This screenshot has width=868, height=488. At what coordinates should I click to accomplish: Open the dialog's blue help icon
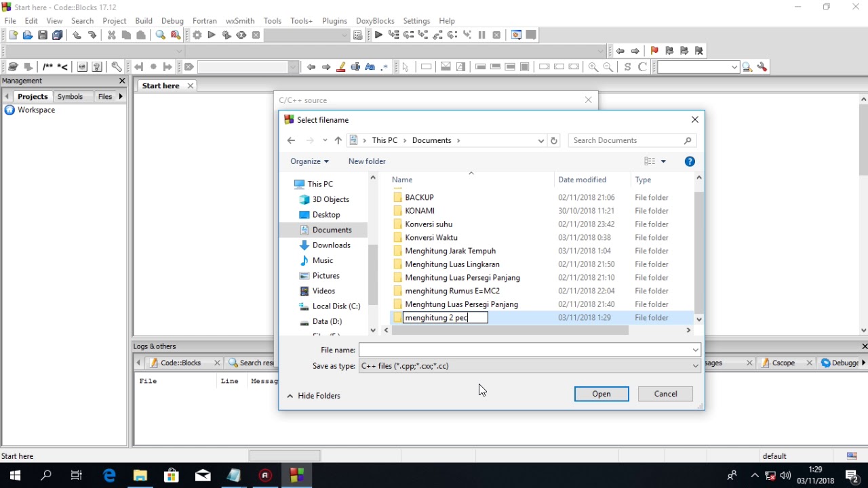tap(690, 161)
